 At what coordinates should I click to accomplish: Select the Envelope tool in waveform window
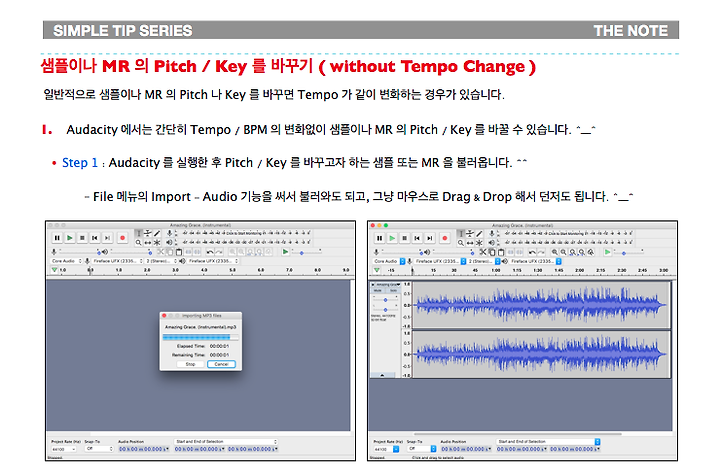pyautogui.click(x=470, y=234)
